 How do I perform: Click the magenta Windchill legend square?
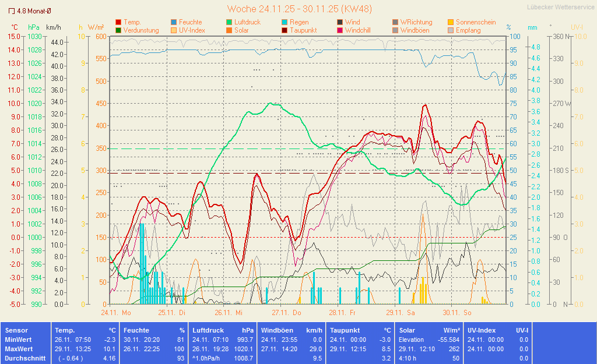pyautogui.click(x=340, y=30)
